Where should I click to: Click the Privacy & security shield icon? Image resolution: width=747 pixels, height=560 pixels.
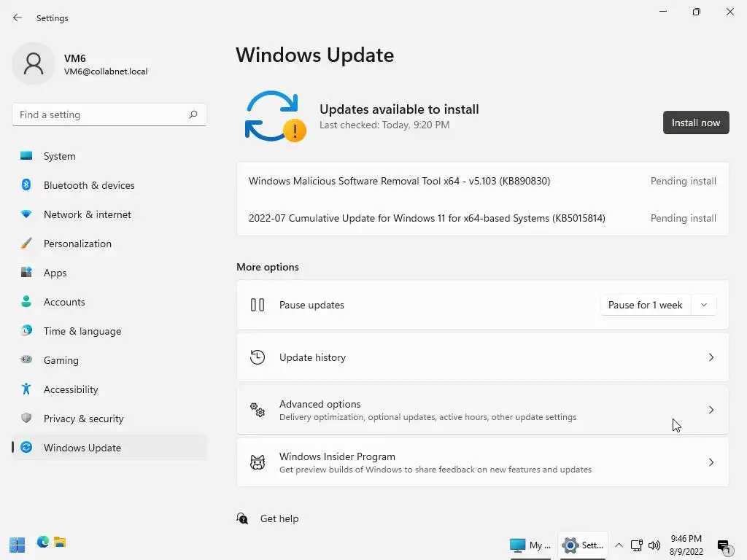[26, 418]
